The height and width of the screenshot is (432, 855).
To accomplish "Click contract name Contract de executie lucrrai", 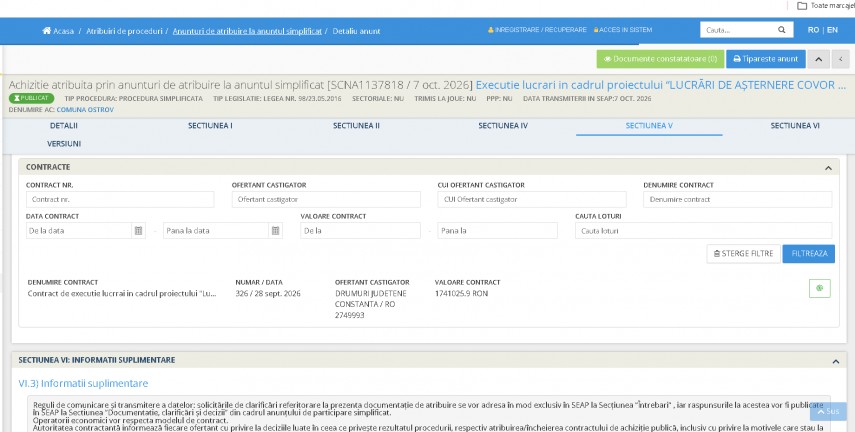I will point(122,293).
